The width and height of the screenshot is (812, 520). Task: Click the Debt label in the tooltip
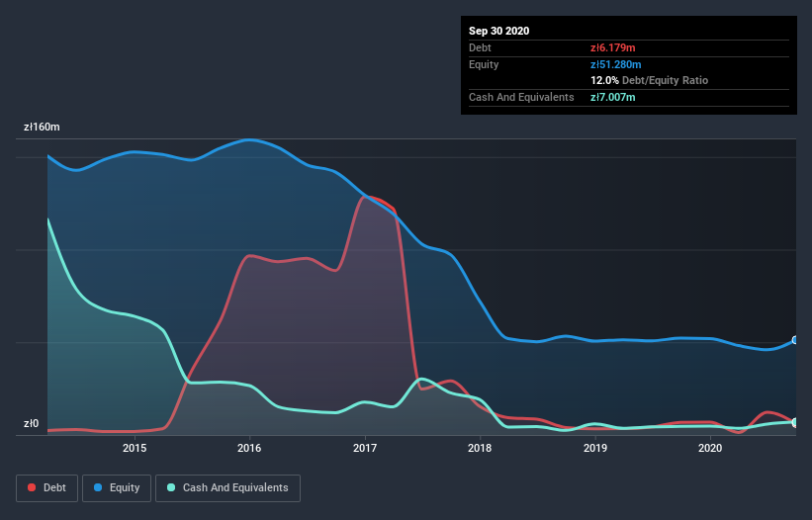[480, 47]
